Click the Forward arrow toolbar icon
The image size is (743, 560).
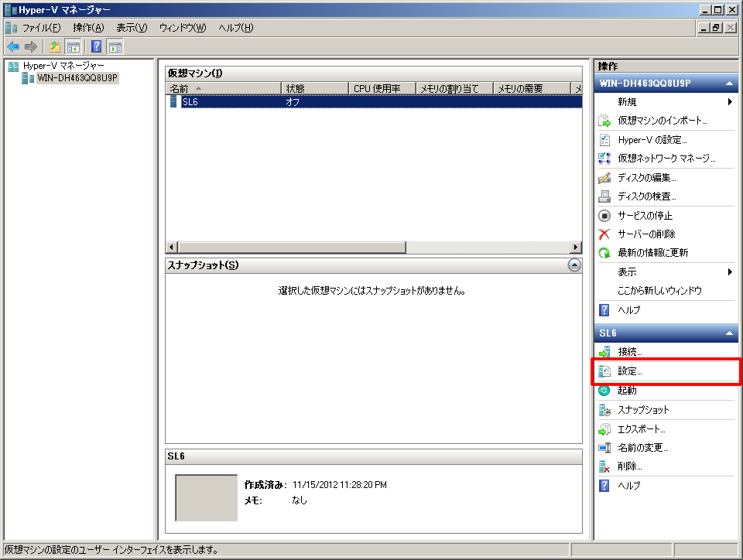pos(31,46)
